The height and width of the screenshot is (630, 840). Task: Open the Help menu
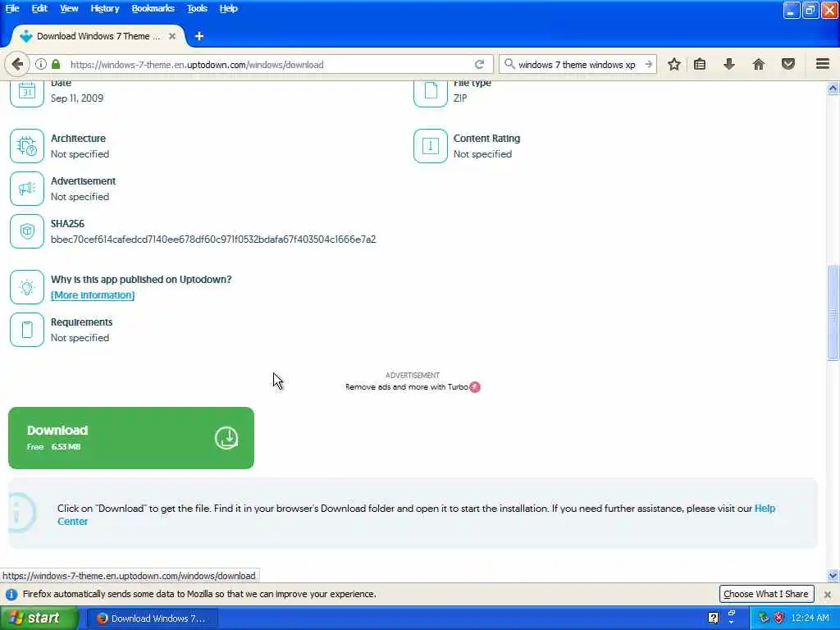pyautogui.click(x=228, y=8)
